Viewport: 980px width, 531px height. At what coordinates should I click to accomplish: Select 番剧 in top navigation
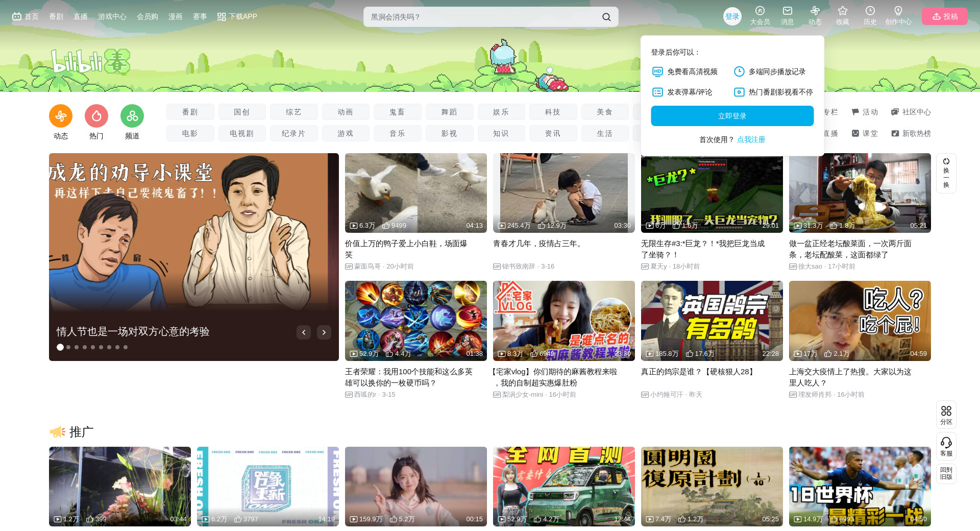(x=56, y=17)
